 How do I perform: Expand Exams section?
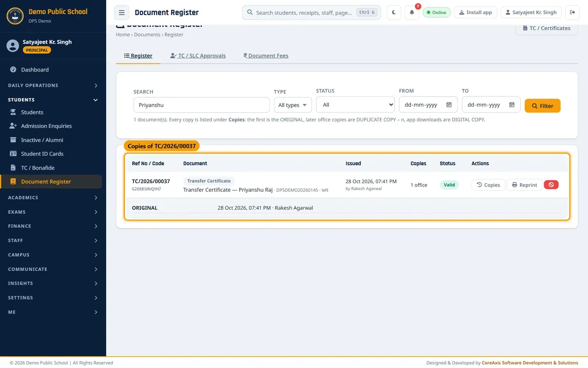(x=53, y=212)
